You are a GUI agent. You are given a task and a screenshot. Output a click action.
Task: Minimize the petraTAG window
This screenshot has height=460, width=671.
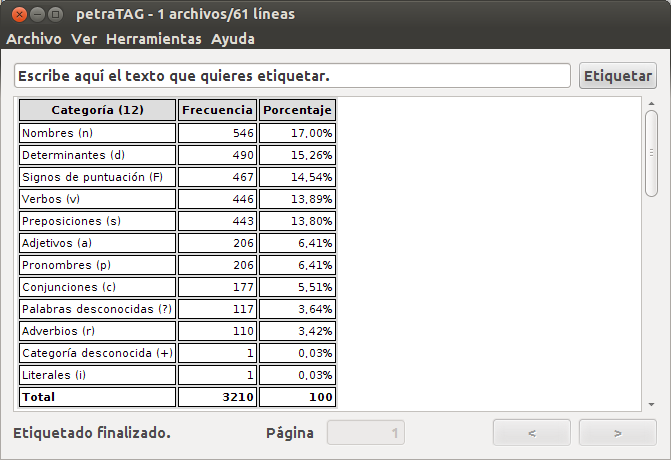pos(36,14)
